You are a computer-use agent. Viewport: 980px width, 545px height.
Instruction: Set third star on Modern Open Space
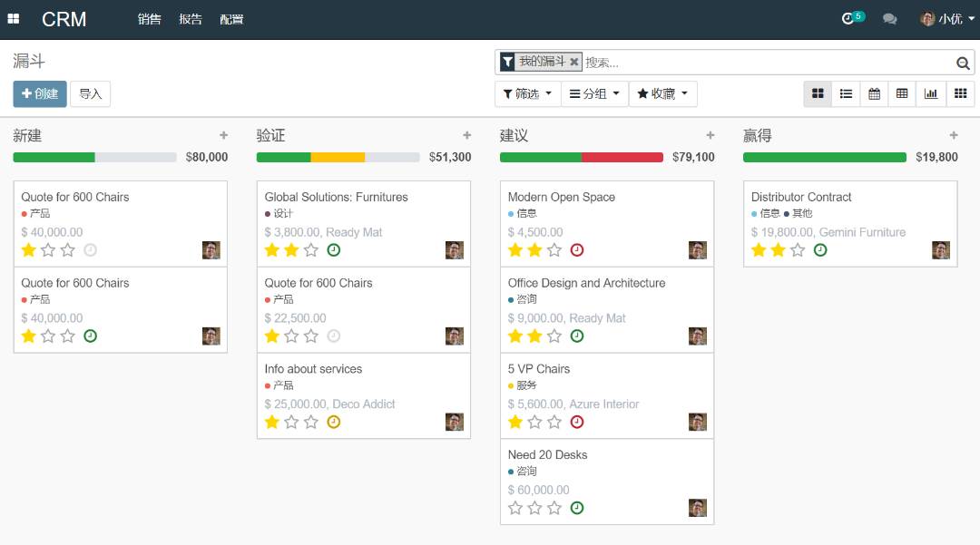pyautogui.click(x=554, y=249)
